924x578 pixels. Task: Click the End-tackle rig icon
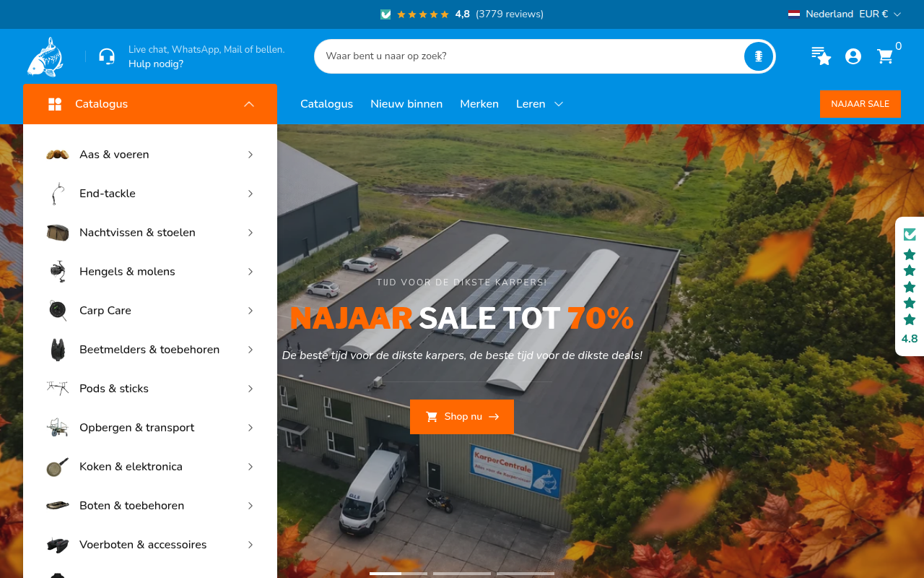(x=58, y=194)
